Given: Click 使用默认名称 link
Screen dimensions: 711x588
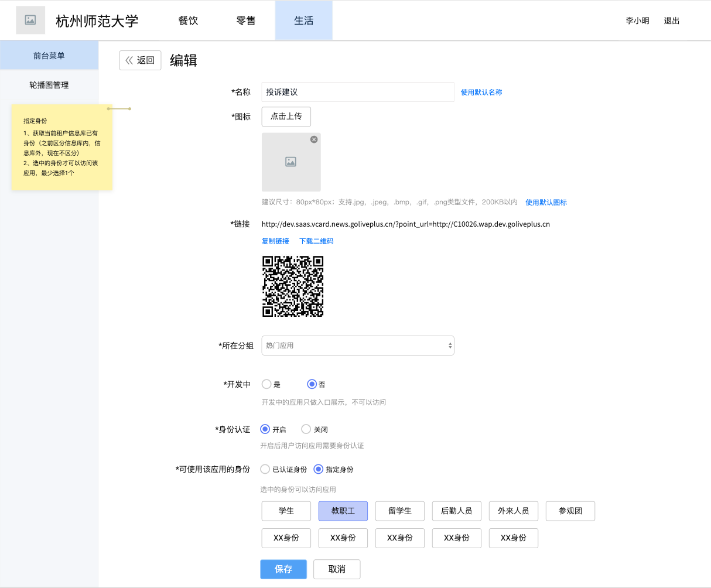Looking at the screenshot, I should click(x=481, y=93).
